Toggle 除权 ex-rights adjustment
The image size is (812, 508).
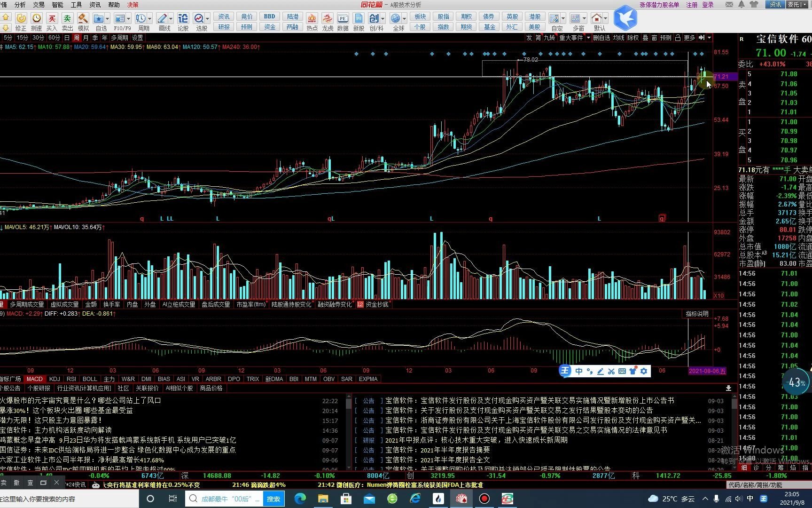633,38
